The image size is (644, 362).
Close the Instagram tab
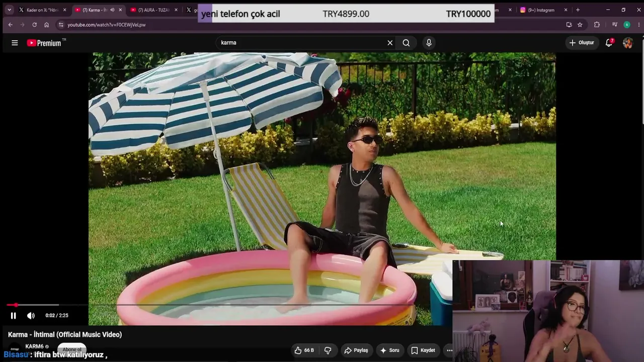566,10
